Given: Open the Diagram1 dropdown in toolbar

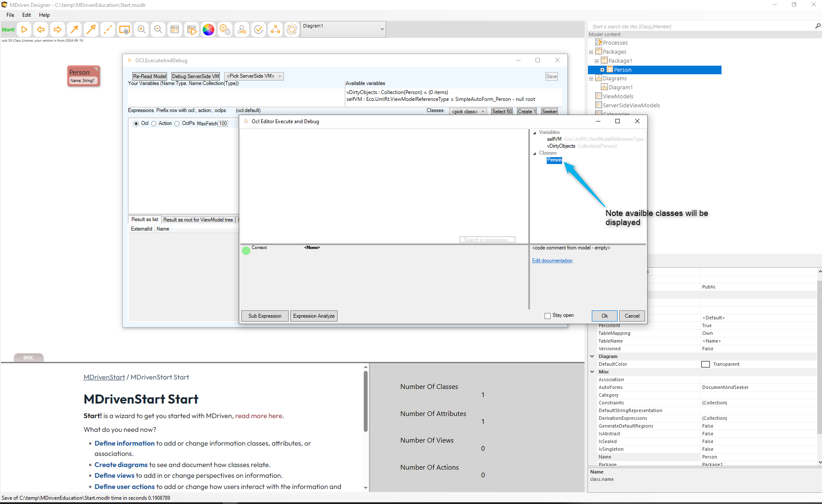Looking at the screenshot, I should point(343,29).
